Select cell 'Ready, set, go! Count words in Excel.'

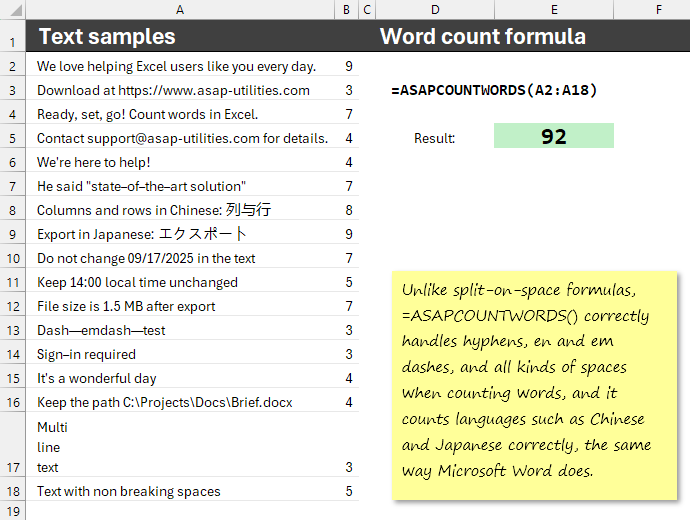coord(180,114)
